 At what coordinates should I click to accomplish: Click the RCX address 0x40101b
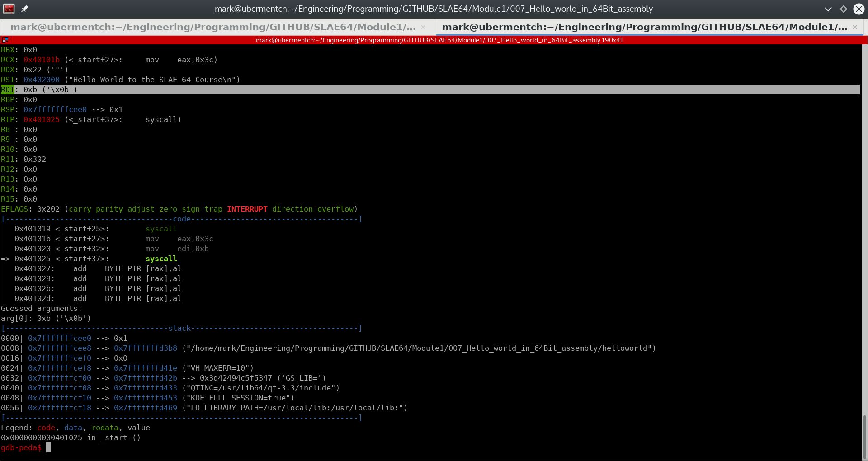(42, 60)
